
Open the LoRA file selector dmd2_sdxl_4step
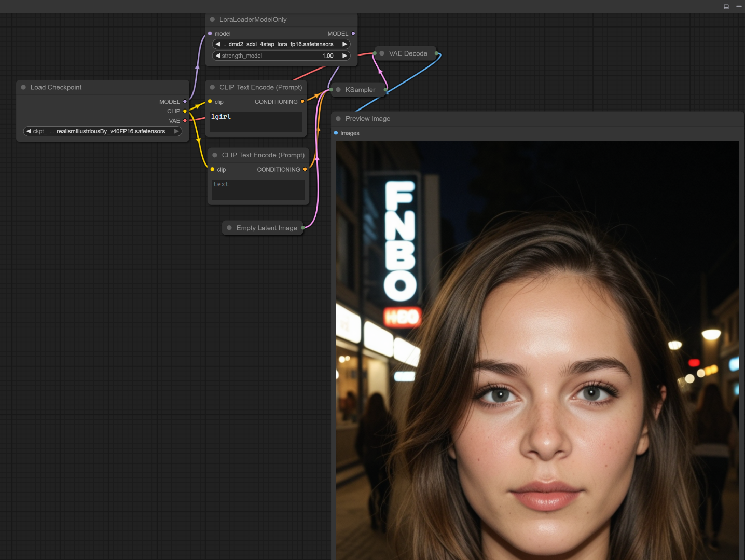pyautogui.click(x=281, y=44)
